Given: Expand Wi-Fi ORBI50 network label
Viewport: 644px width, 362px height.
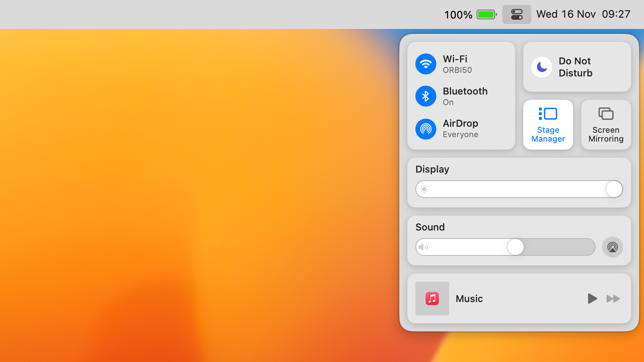Looking at the screenshot, I should pos(457,64).
